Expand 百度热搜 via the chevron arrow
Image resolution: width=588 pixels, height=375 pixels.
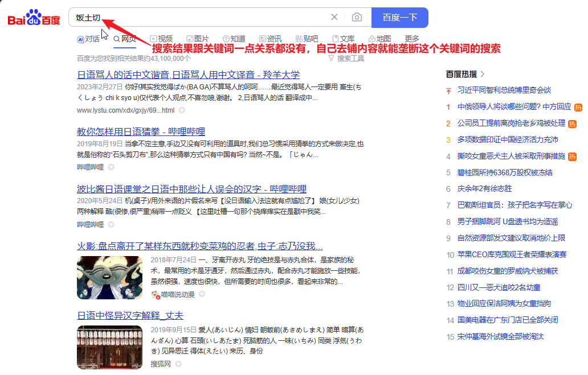coord(483,74)
